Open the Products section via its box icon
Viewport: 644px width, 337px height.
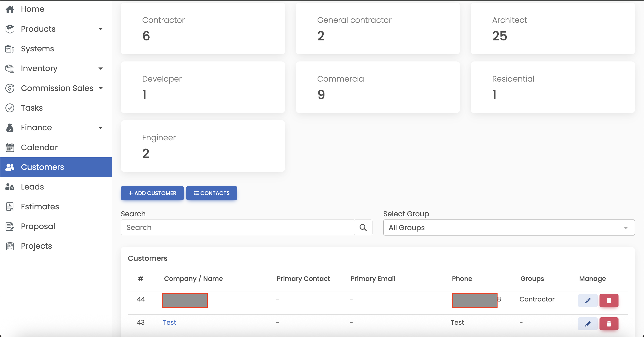pos(10,29)
